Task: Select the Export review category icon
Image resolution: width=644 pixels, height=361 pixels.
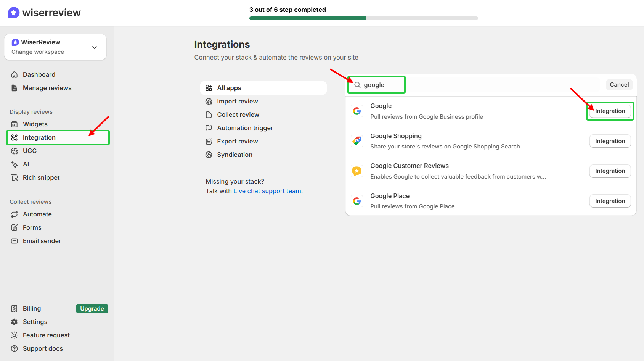Action: tap(209, 141)
